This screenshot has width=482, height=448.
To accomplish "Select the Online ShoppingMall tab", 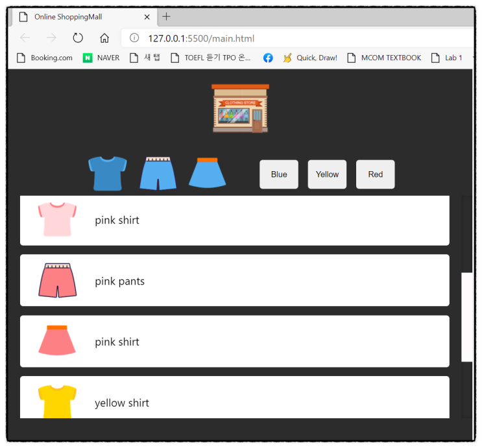I will 83,17.
